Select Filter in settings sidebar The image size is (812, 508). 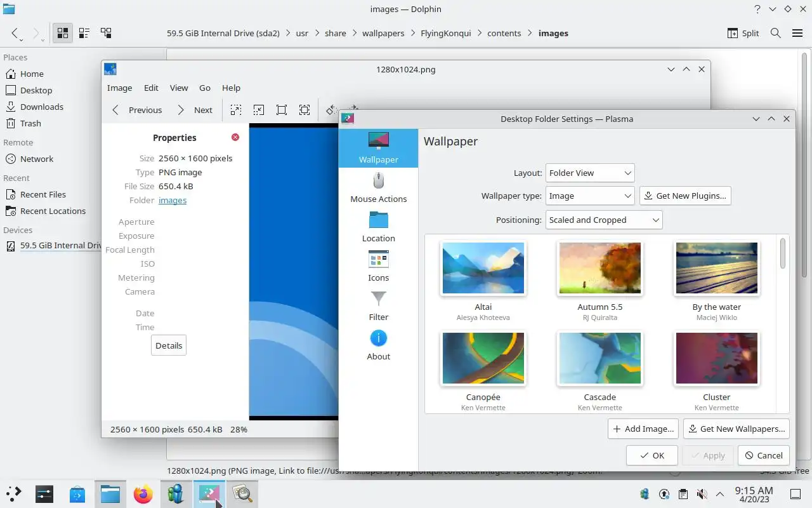[x=379, y=305]
